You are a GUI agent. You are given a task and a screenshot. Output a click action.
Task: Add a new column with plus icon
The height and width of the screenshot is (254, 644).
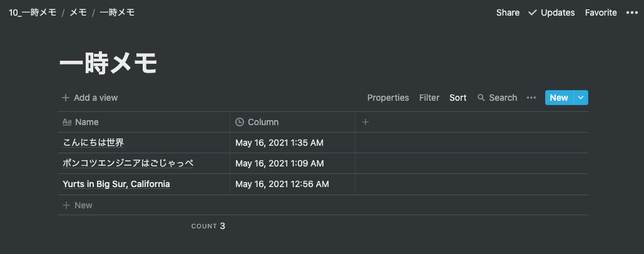(365, 122)
